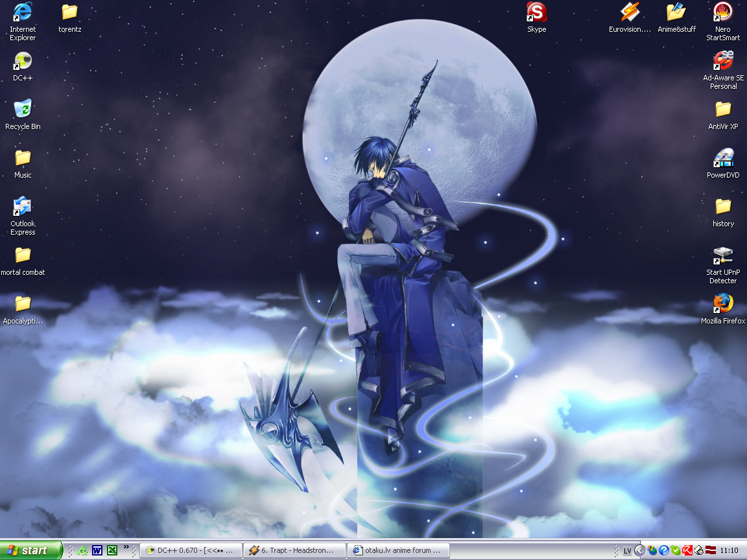Open the Recycle Bin
Image resolution: width=747 pixels, height=560 pixels.
point(23,115)
